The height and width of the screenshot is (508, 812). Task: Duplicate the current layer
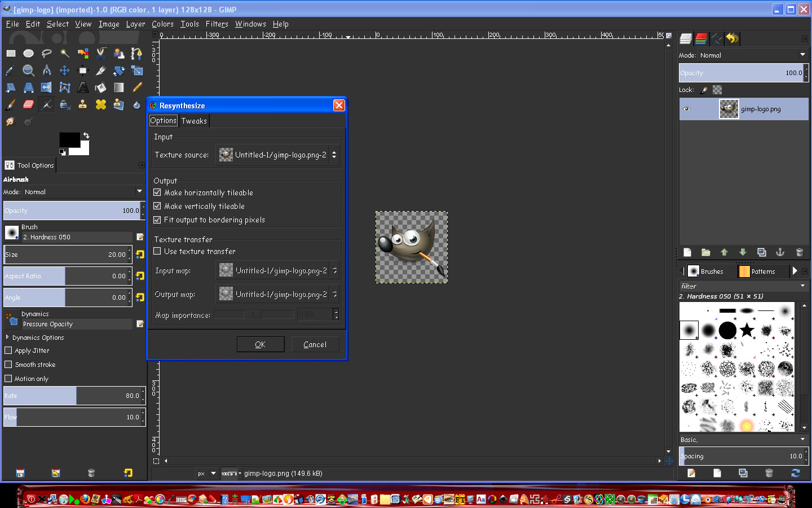point(762,252)
